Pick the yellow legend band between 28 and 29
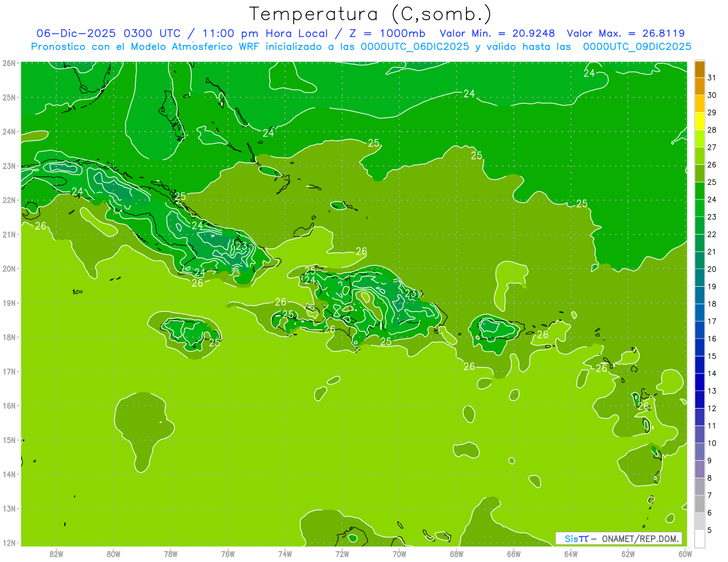Image resolution: width=728 pixels, height=562 pixels. [x=699, y=121]
